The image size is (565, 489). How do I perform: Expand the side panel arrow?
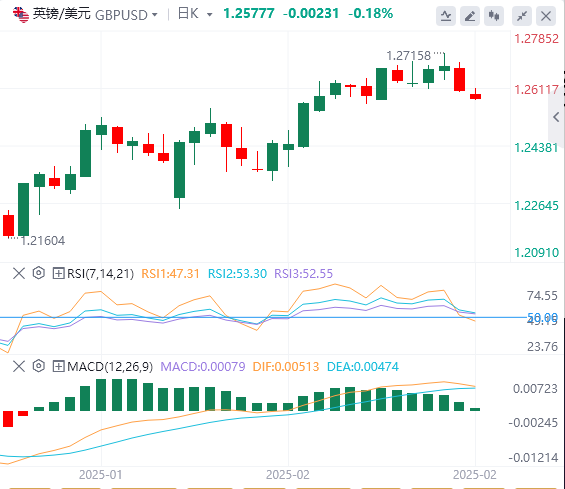556,117
